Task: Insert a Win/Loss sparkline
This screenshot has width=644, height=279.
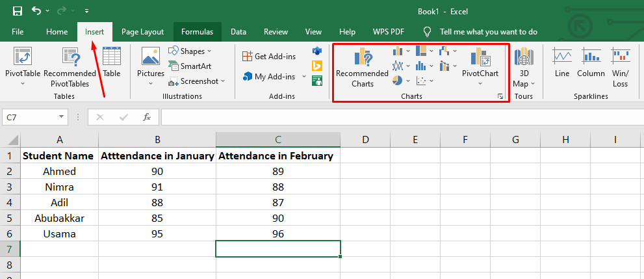Action: 620,67
